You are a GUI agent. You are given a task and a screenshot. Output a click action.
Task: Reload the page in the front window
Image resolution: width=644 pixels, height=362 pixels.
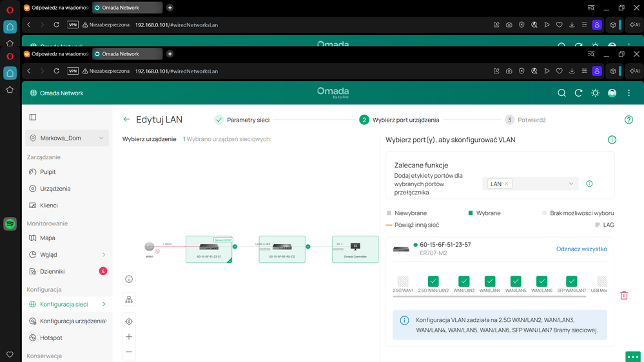click(x=56, y=71)
